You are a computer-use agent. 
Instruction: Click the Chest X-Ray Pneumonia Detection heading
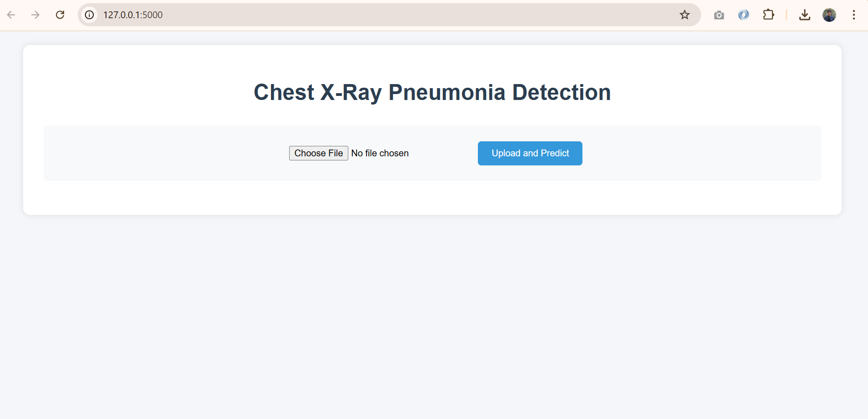(432, 92)
